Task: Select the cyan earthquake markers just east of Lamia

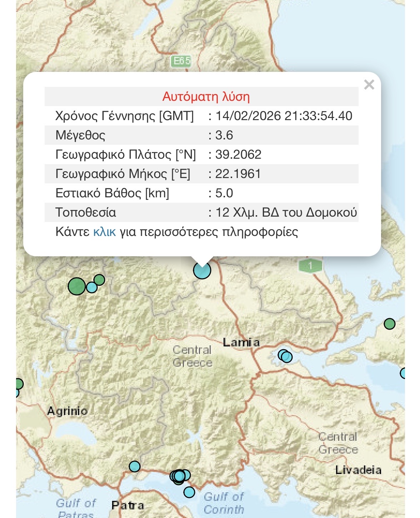Action: pyautogui.click(x=285, y=356)
